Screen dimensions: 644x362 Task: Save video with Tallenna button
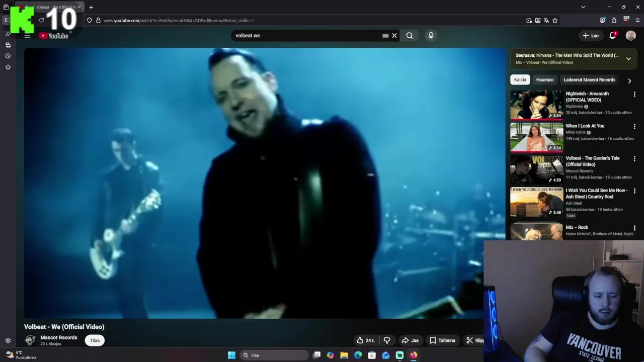pyautogui.click(x=442, y=340)
